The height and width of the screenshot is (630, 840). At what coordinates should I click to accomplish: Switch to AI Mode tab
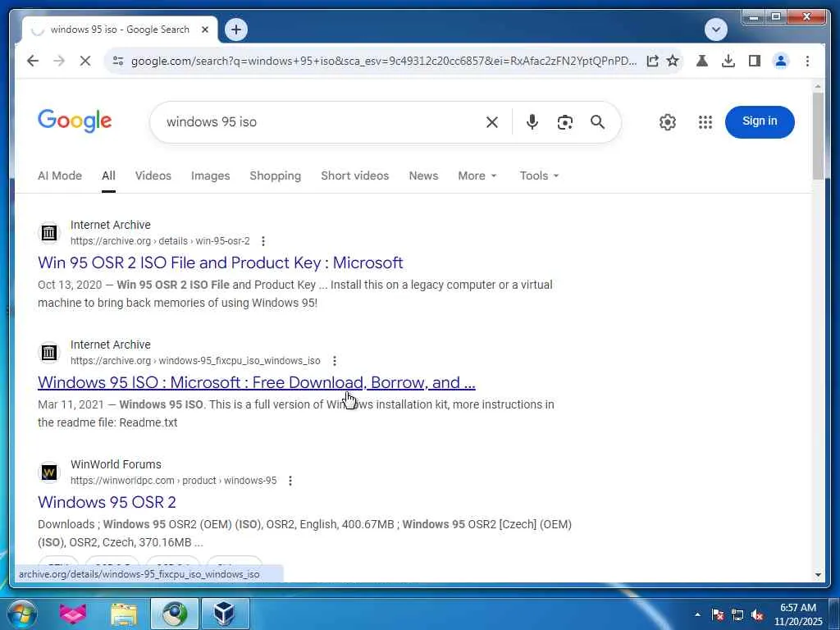coord(59,176)
